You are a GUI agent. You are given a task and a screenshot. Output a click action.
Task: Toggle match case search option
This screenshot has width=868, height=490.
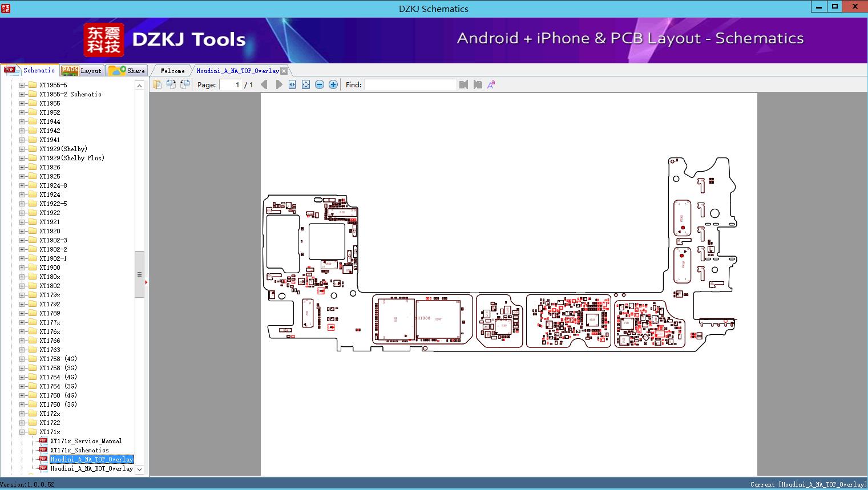point(491,84)
